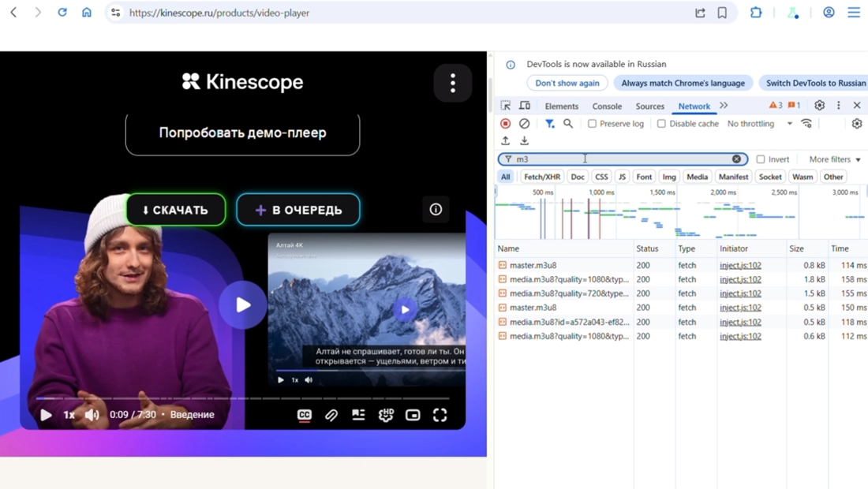Select the DevTools inspect element tool
Image resolution: width=868 pixels, height=489 pixels.
505,106
